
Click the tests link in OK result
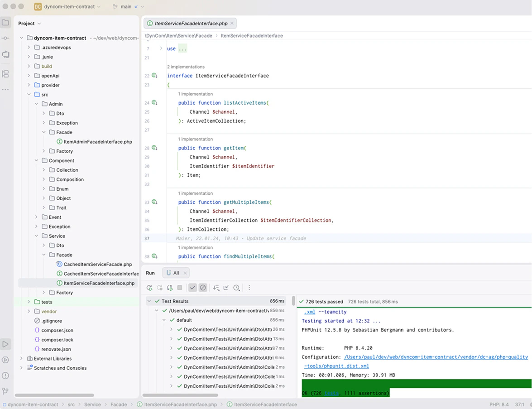click(x=331, y=393)
